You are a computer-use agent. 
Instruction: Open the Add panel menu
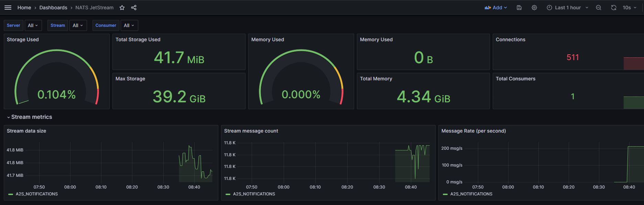click(x=496, y=8)
